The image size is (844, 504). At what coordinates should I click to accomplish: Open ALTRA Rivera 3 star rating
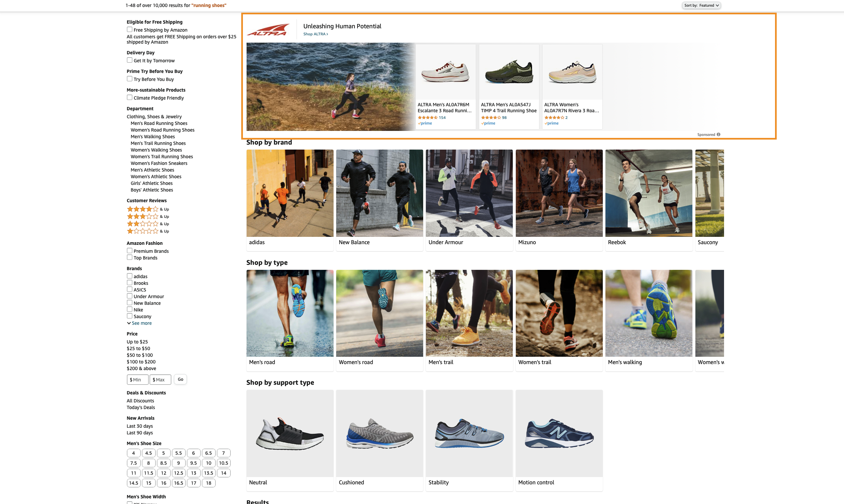coord(554,118)
